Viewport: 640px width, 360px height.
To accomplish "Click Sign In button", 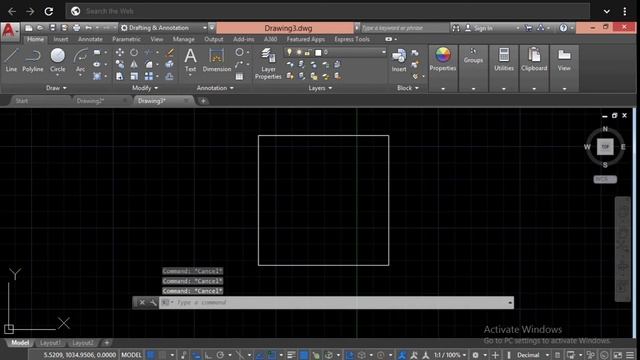I will pos(483,28).
